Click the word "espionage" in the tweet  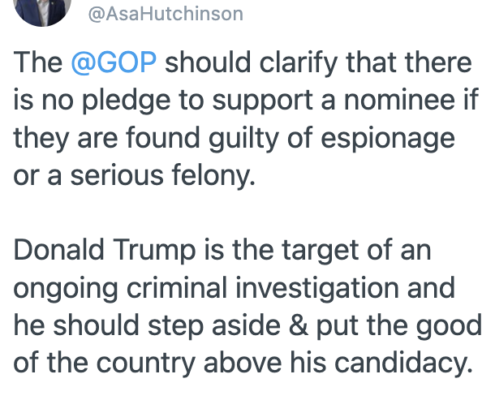[388, 139]
